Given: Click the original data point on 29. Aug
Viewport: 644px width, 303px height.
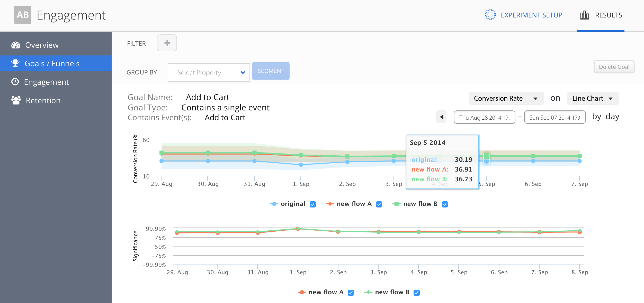Looking at the screenshot, I should (162, 161).
